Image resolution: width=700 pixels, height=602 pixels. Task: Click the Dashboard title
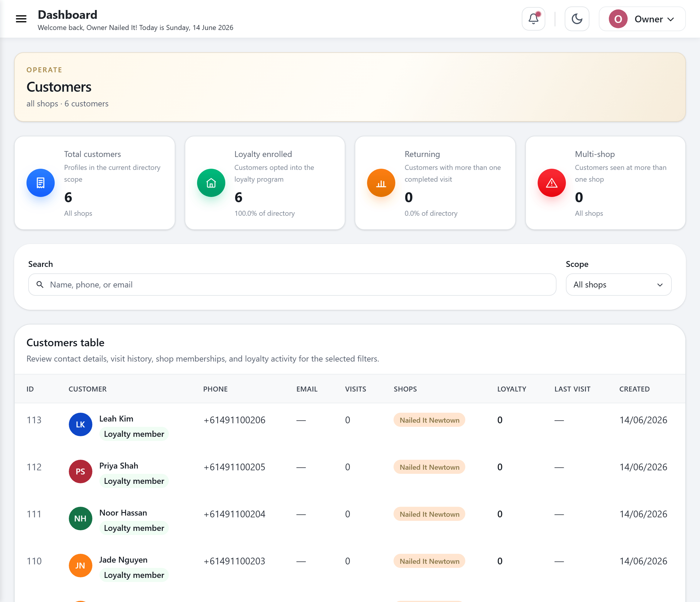tap(67, 14)
